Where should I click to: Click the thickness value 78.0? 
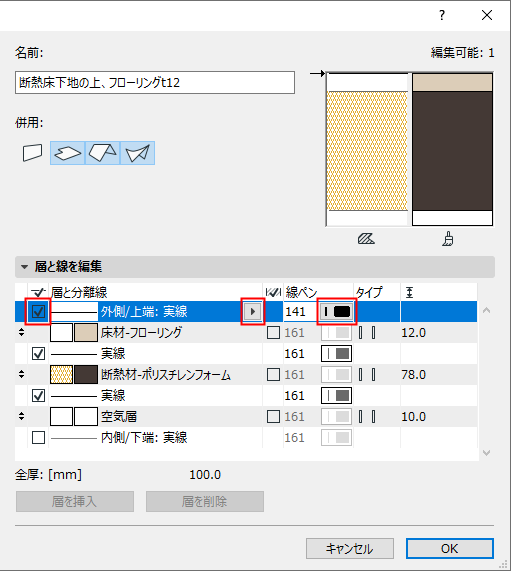(x=413, y=374)
